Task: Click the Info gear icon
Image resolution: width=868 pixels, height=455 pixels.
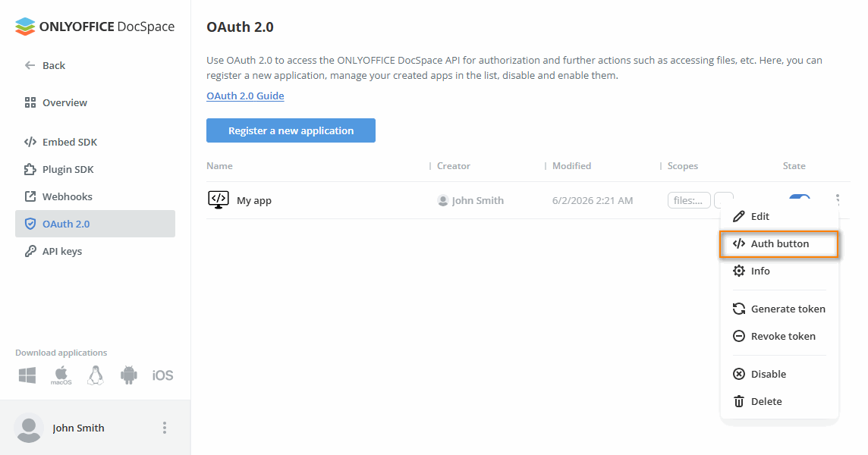Action: pos(738,271)
